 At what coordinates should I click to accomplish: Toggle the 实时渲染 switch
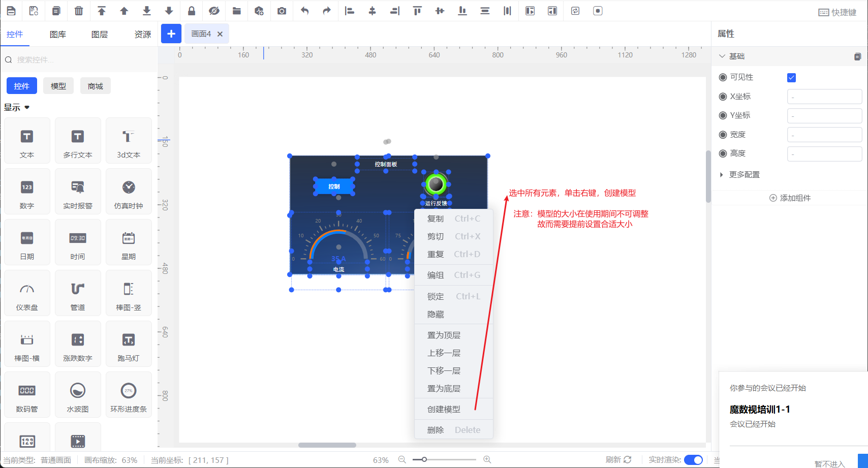click(x=693, y=460)
